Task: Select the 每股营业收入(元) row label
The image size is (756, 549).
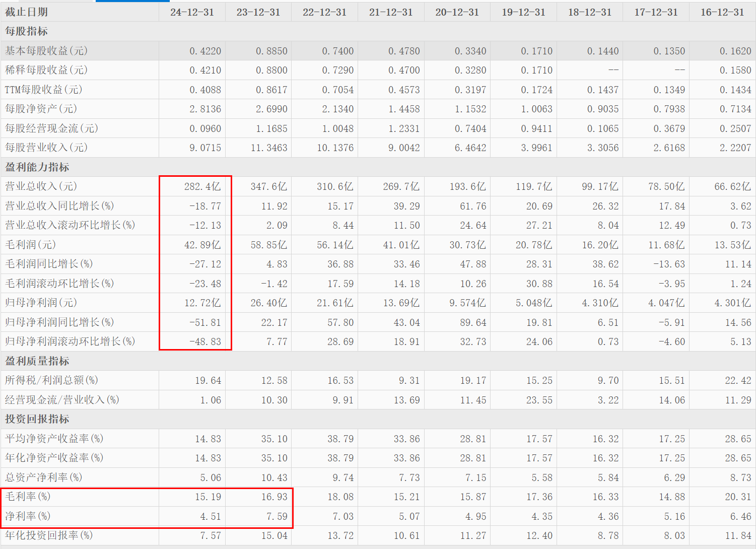Action: coord(46,148)
